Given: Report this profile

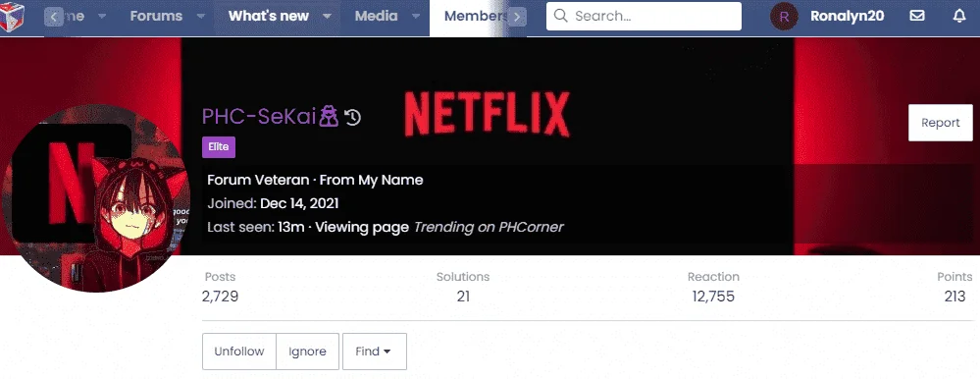Looking at the screenshot, I should [940, 123].
